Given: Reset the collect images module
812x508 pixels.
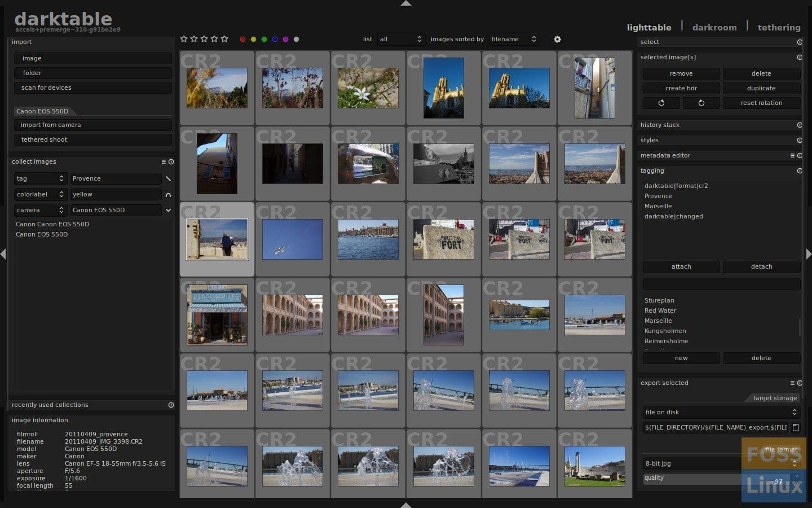Looking at the screenshot, I should [171, 161].
